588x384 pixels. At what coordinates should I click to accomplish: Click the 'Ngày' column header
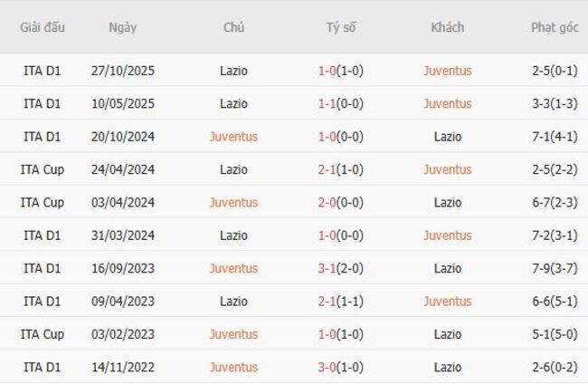tap(122, 27)
